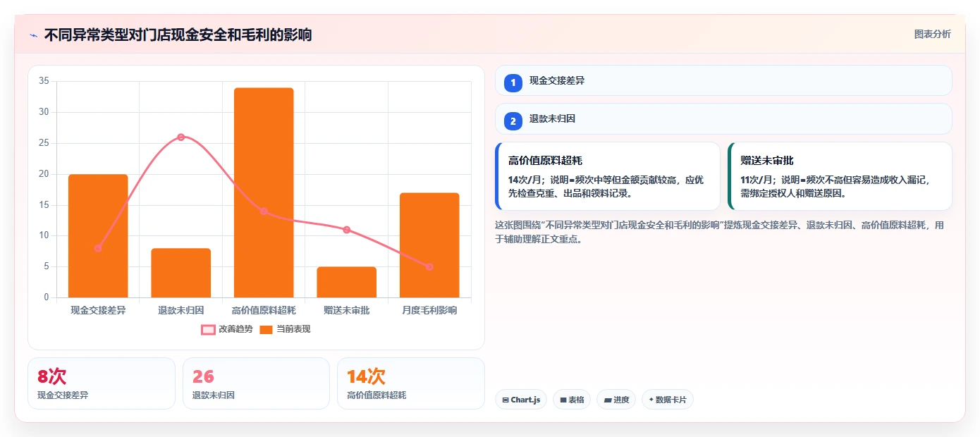The width and height of the screenshot is (980, 437).
Task: Click the star icon in 数据卡片 tag
Action: tap(651, 400)
